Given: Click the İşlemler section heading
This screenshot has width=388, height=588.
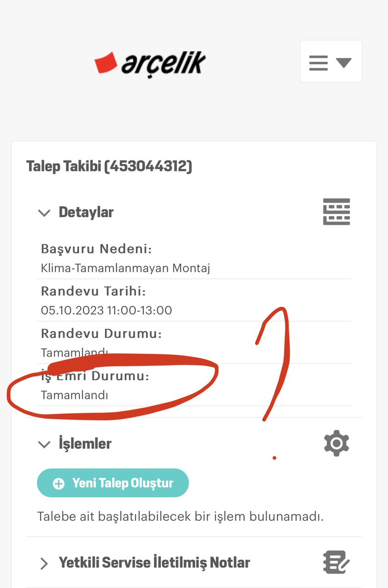Looking at the screenshot, I should tap(85, 443).
